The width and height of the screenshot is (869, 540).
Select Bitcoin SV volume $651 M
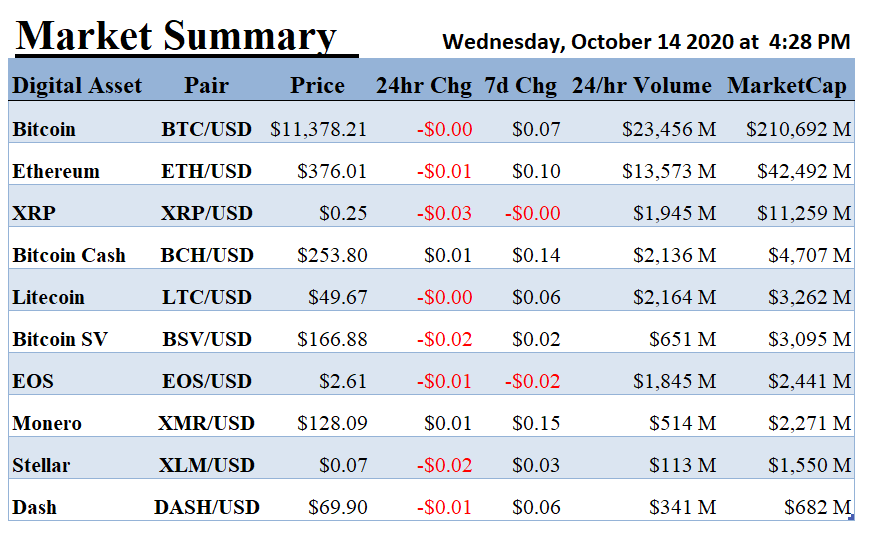[x=683, y=339]
